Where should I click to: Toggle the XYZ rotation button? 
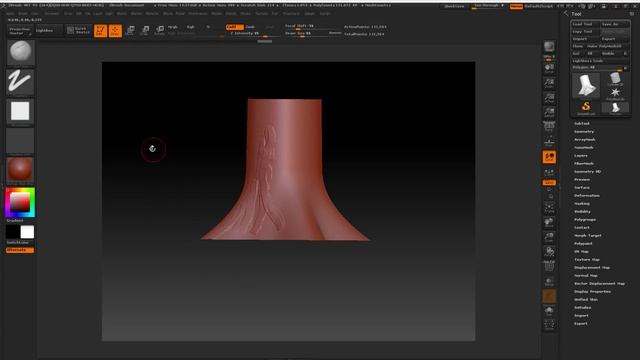[x=549, y=183]
